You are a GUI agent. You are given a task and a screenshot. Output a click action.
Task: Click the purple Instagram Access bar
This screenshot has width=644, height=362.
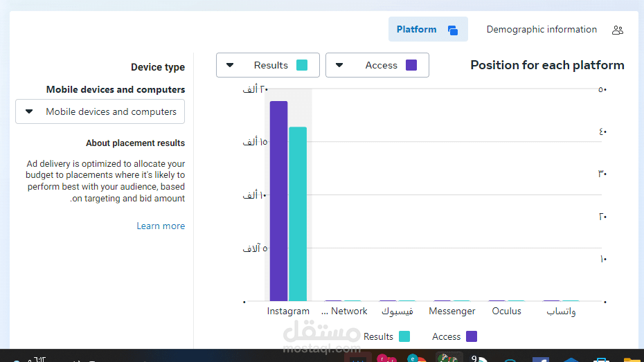coord(278,201)
